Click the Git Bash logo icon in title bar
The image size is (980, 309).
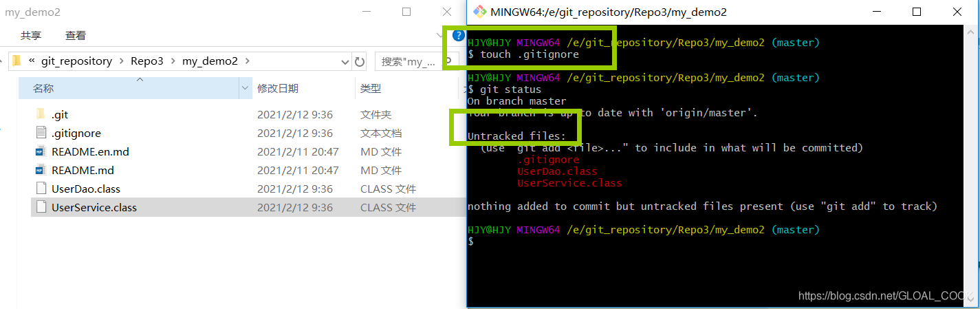click(x=479, y=12)
